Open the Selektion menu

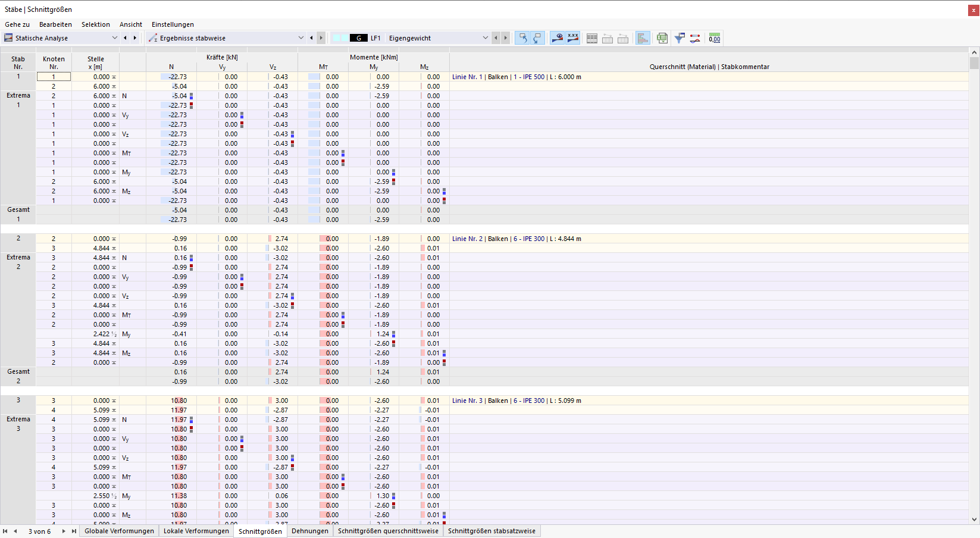(96, 24)
